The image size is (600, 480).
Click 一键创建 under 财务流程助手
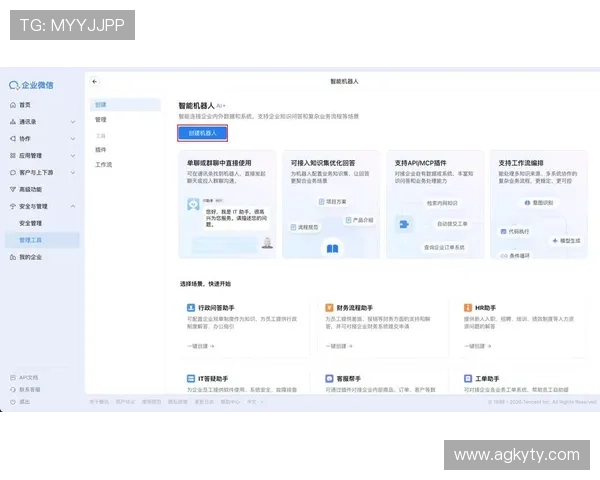(x=339, y=346)
